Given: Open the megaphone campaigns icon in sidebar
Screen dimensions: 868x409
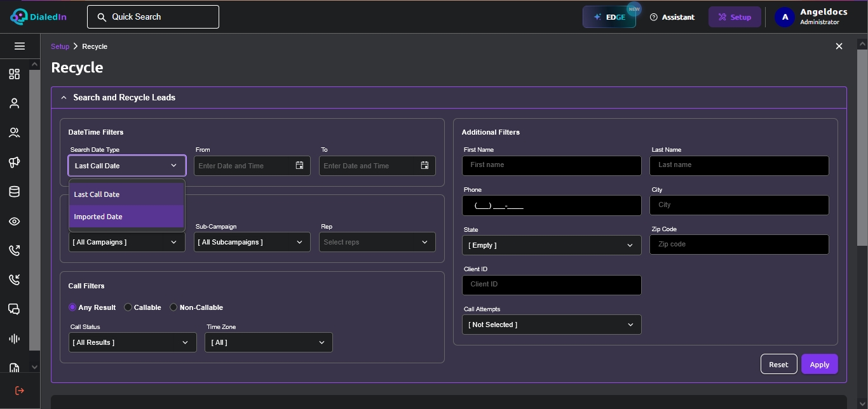Looking at the screenshot, I should click(x=14, y=163).
